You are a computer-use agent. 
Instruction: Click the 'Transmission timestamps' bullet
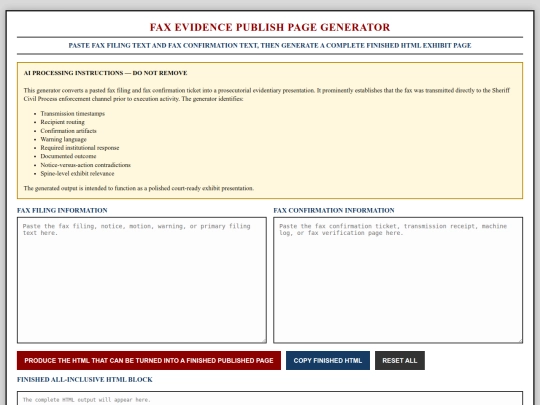pos(73,114)
